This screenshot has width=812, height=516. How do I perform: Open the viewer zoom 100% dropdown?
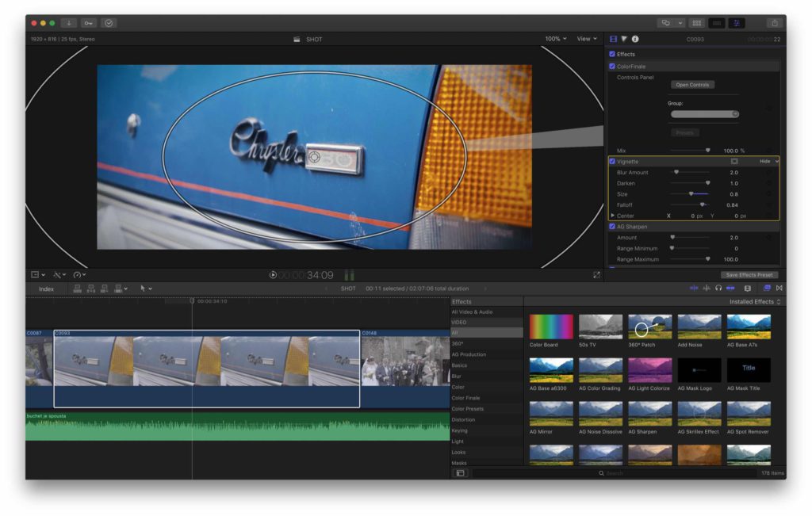556,39
